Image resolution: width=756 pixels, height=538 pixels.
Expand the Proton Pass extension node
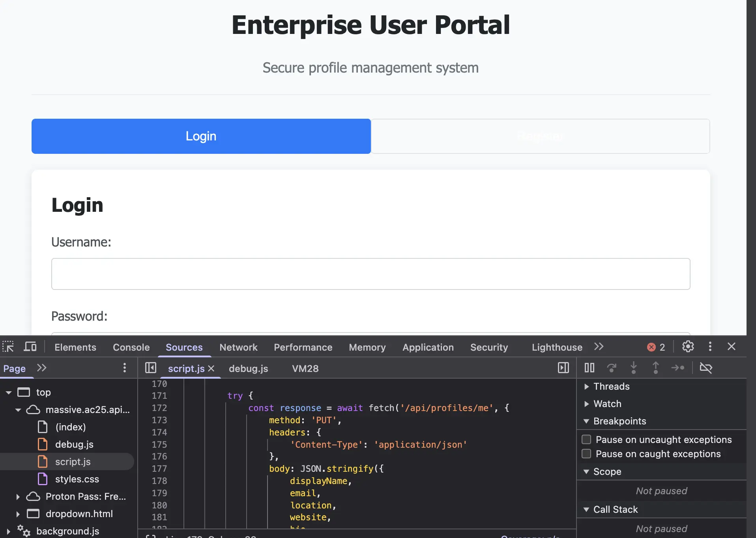[x=18, y=497]
